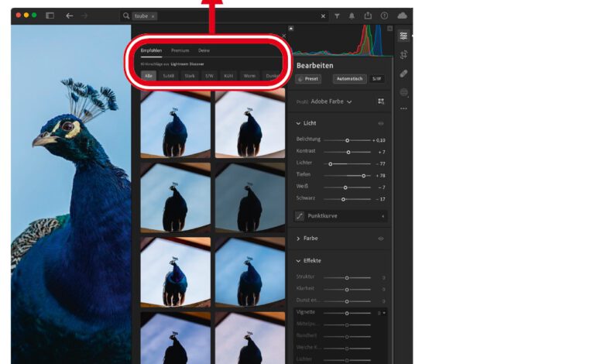Select the Crop and Rotate tool
This screenshot has height=364, width=604.
(403, 54)
